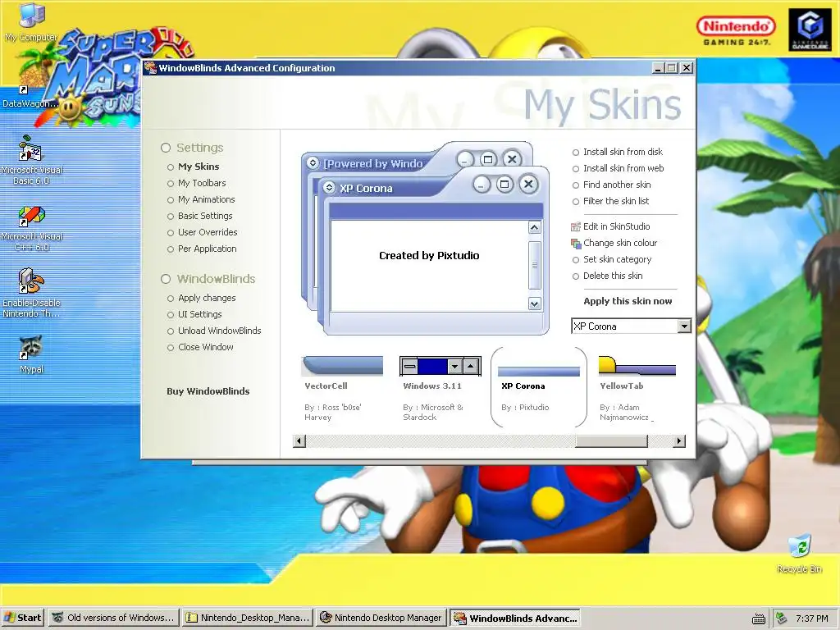The width and height of the screenshot is (840, 630).
Task: Click preview scrollbar up arrow
Action: pos(534,227)
